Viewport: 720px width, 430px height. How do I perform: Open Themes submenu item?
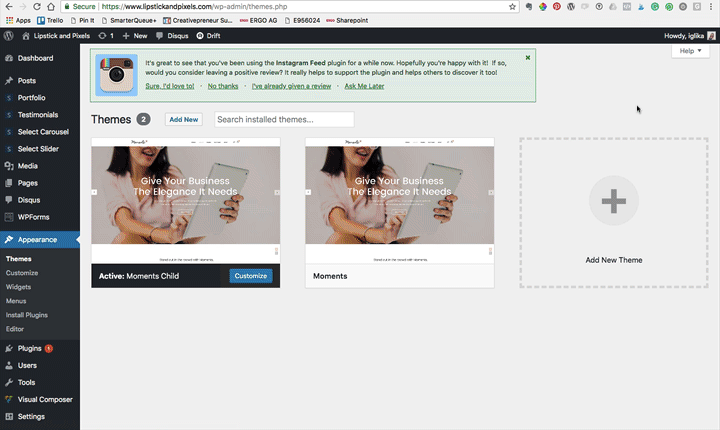pyautogui.click(x=18, y=259)
